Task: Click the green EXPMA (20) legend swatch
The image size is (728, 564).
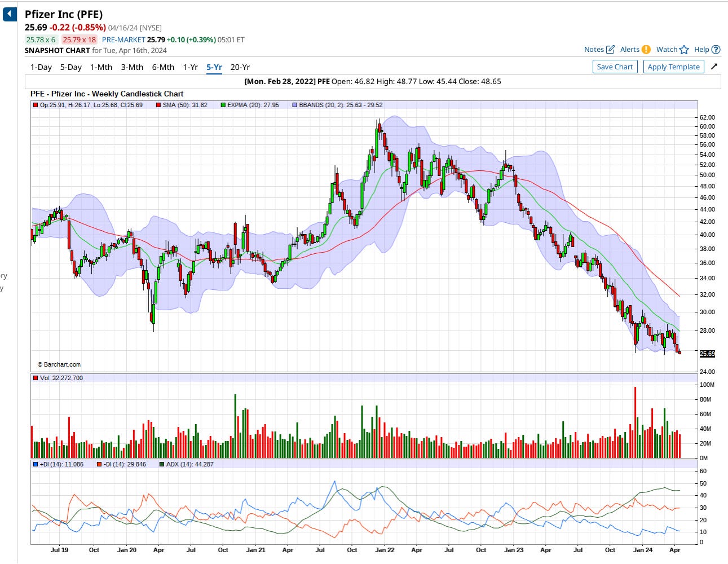Action: pos(223,105)
